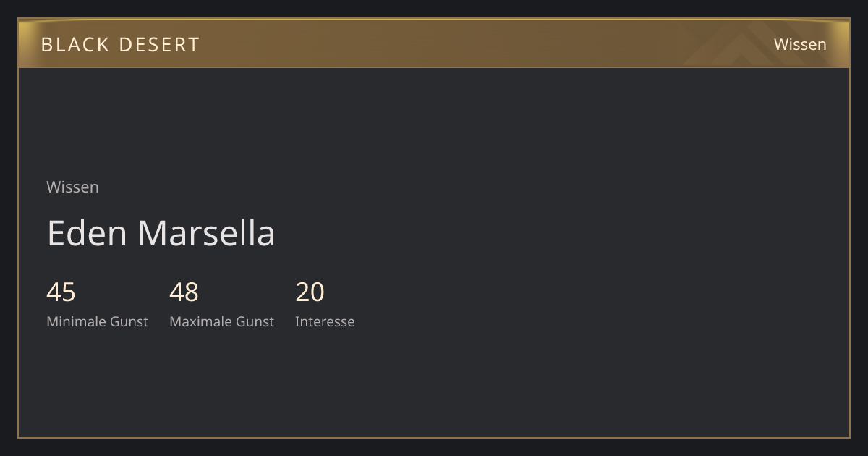Click the word Marsella in the heading
868x456 pixels.
tap(206, 233)
